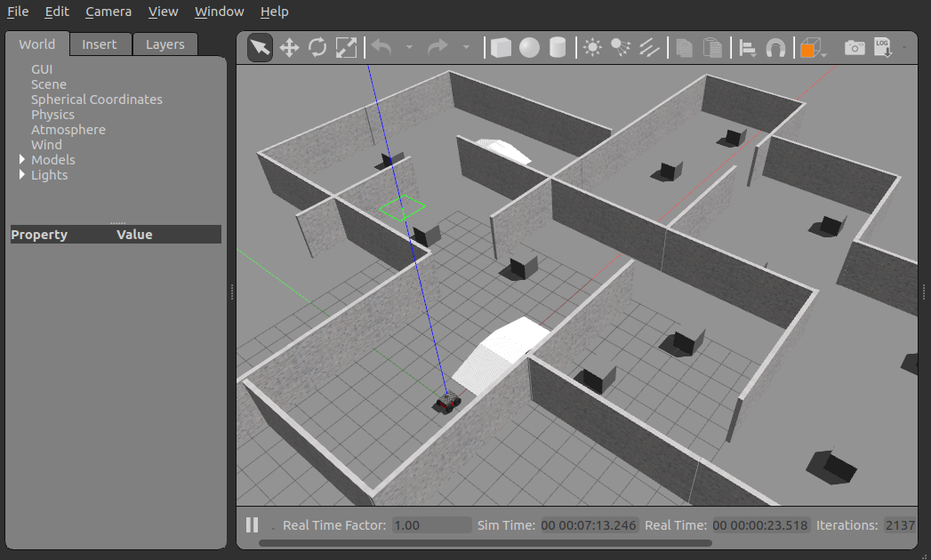The width and height of the screenshot is (931, 560).
Task: Insert a box shape
Action: (501, 47)
